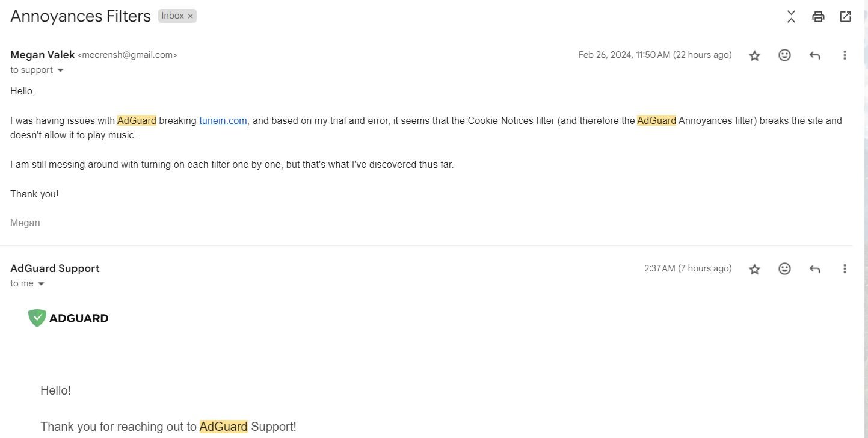Star the AdGuard Support message
This screenshot has width=868, height=438.
pos(754,269)
